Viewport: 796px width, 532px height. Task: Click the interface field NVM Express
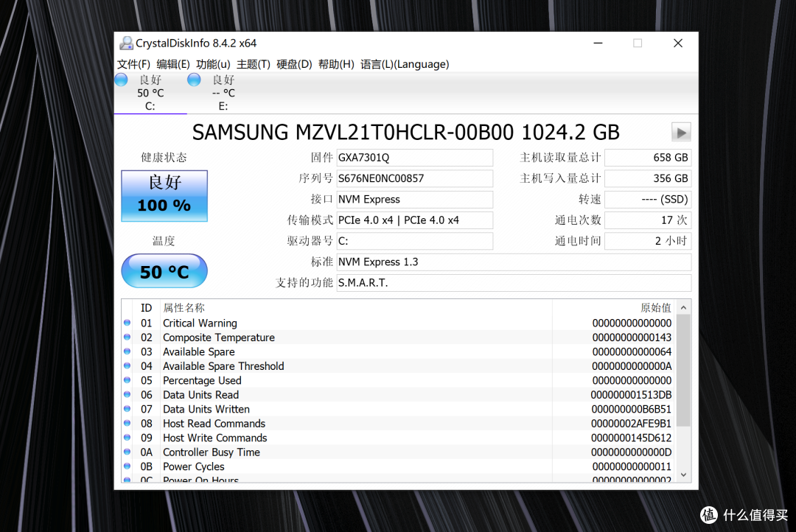(415, 200)
